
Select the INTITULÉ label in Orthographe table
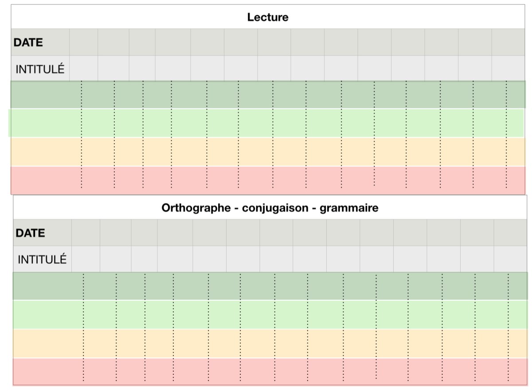tap(42, 259)
